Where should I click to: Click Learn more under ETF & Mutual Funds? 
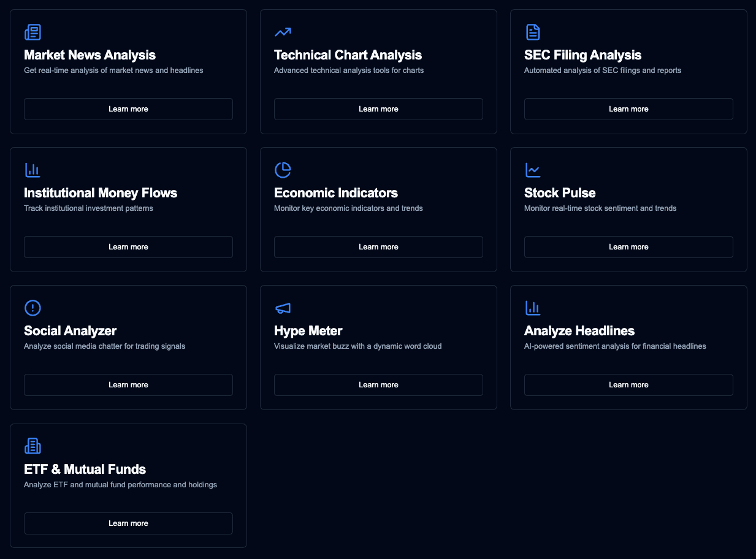[128, 523]
